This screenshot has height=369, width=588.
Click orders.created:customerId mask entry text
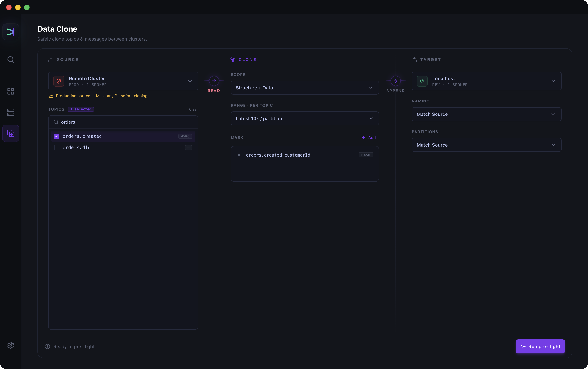click(278, 155)
